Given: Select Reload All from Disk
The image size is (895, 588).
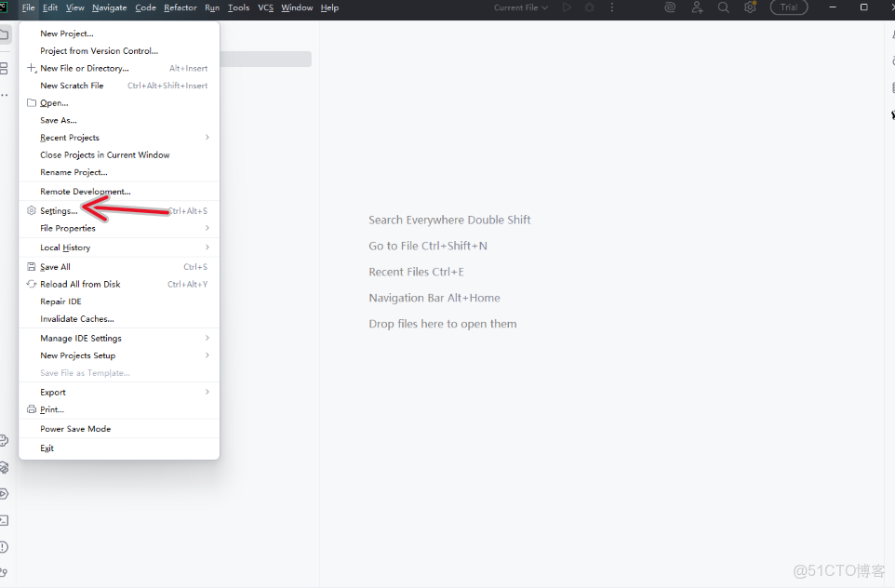Looking at the screenshot, I should point(119,285).
